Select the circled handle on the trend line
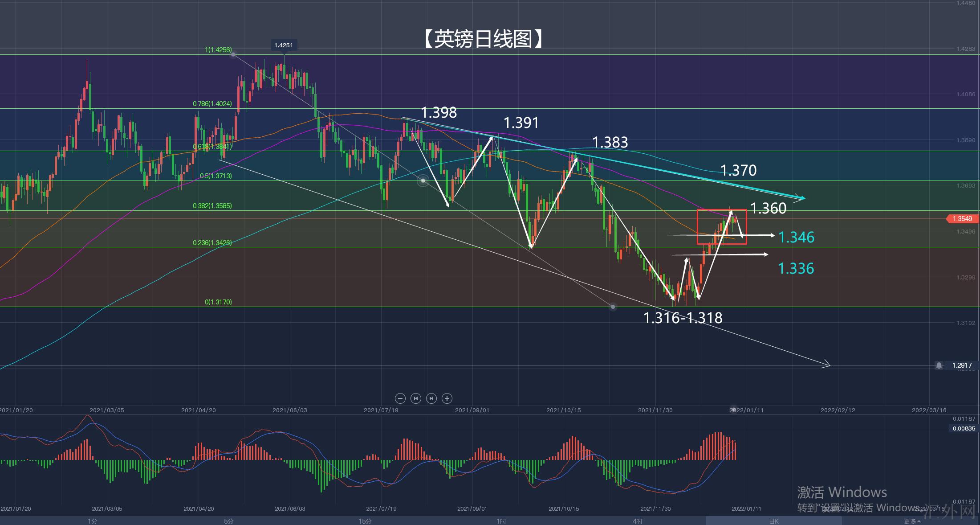Screen dimensions: 980x525 [x=423, y=180]
